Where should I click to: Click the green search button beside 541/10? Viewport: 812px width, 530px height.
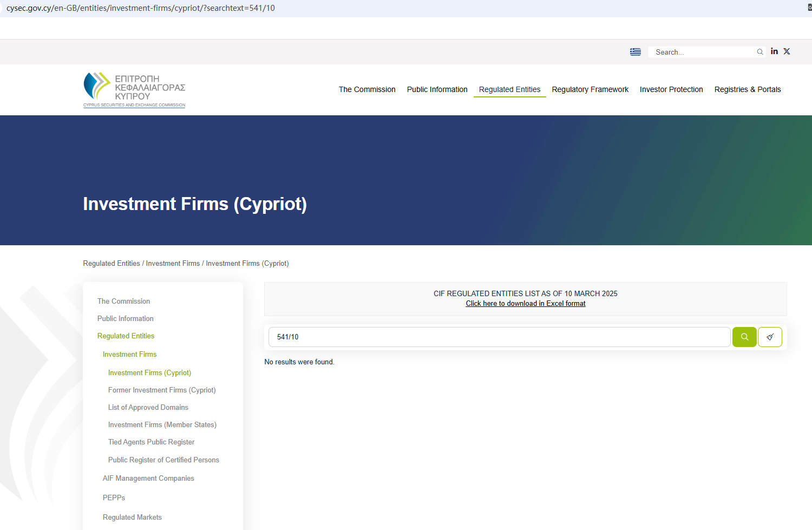pyautogui.click(x=744, y=337)
